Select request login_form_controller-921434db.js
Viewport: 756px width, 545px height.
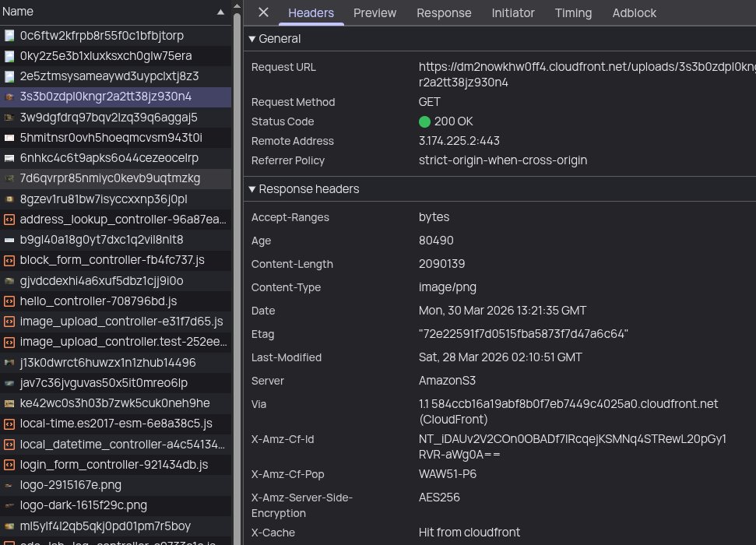(x=116, y=465)
